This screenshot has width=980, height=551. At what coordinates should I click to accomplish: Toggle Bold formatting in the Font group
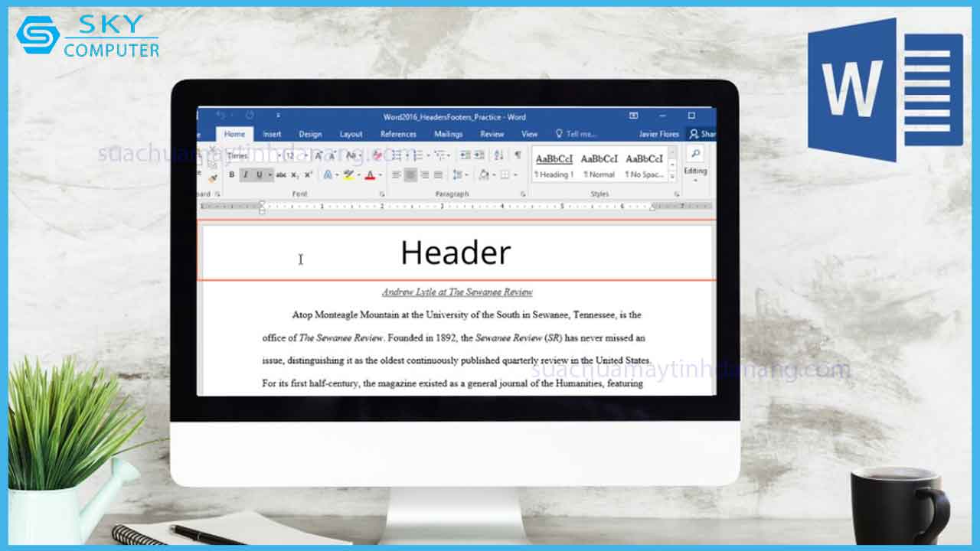click(232, 175)
